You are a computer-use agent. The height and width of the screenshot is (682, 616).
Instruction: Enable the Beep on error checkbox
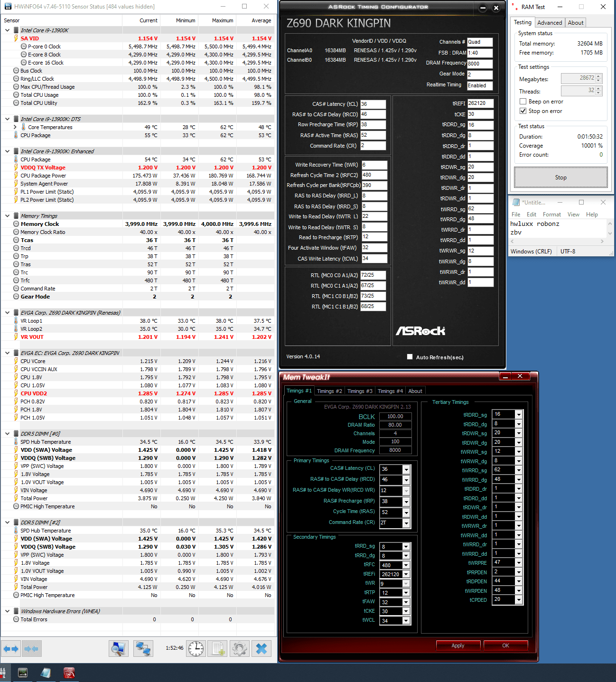coord(523,102)
